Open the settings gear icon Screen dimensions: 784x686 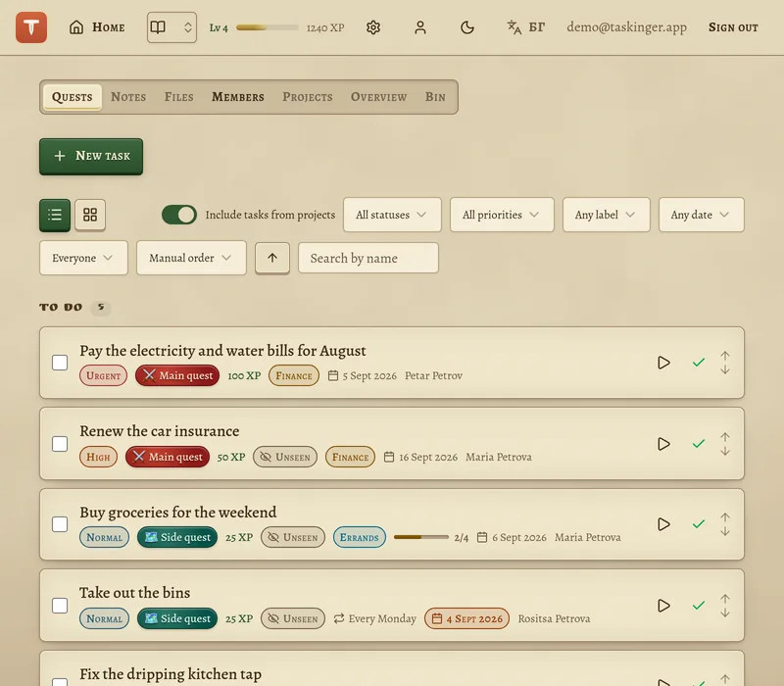point(373,27)
